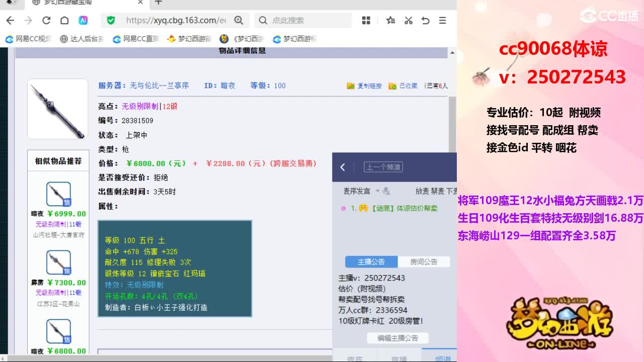Click the green security shield icon
Screen dimensions: 644x362
coord(111,20)
